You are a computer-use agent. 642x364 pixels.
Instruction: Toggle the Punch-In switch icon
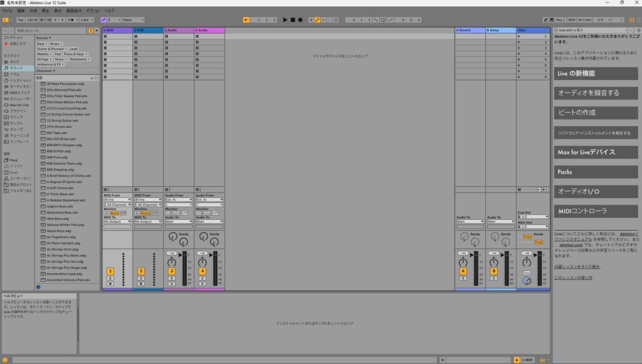(x=376, y=19)
